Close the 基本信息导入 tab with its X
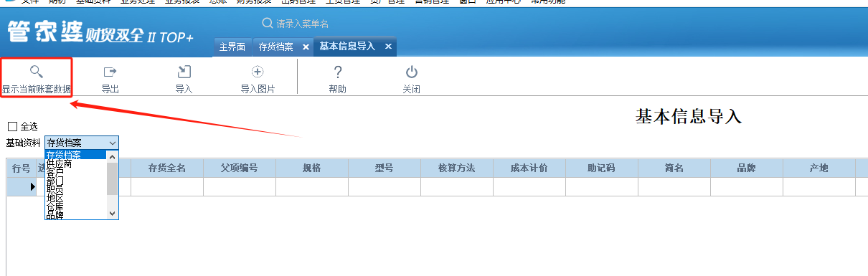The width and height of the screenshot is (868, 276). coord(388,47)
